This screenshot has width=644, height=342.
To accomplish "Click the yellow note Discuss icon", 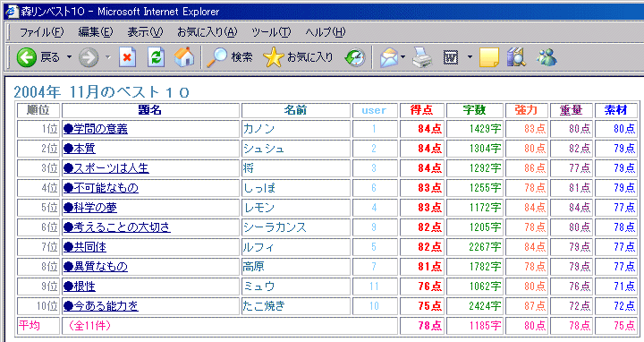I will (488, 57).
